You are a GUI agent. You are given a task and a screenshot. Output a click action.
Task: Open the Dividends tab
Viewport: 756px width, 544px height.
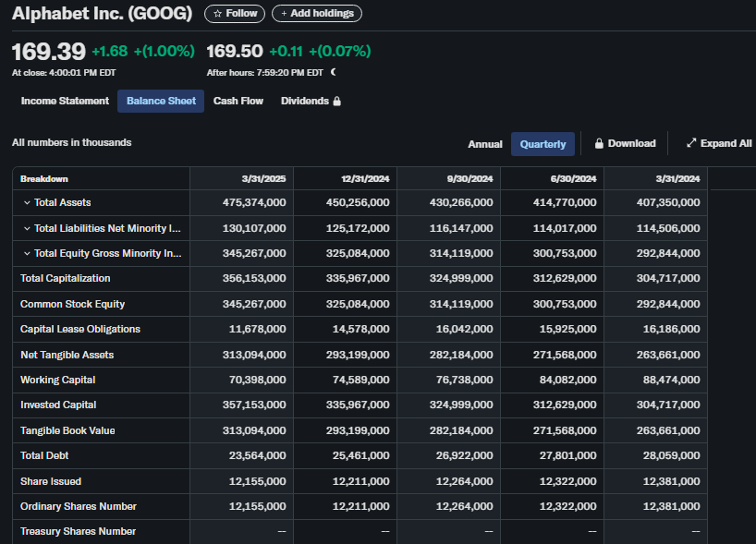(311, 102)
